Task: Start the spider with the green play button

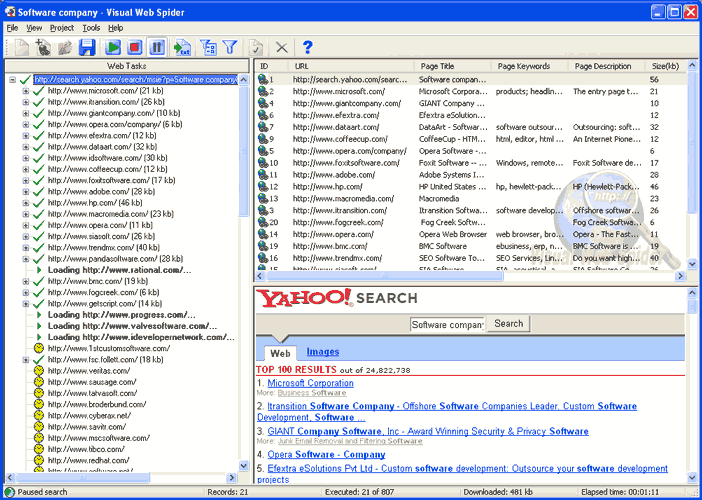Action: pyautogui.click(x=113, y=47)
